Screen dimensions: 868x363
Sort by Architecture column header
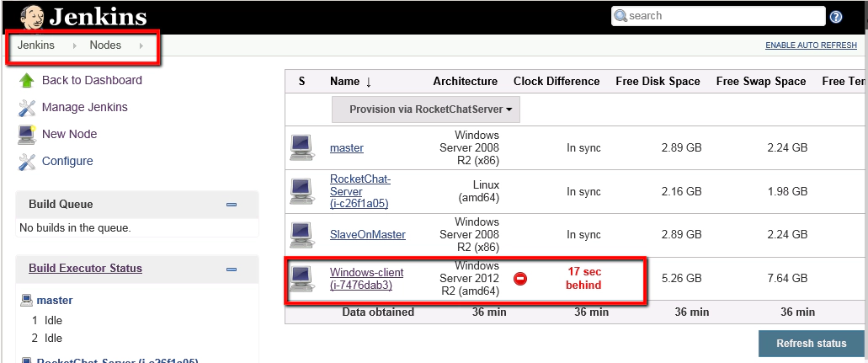coord(465,82)
